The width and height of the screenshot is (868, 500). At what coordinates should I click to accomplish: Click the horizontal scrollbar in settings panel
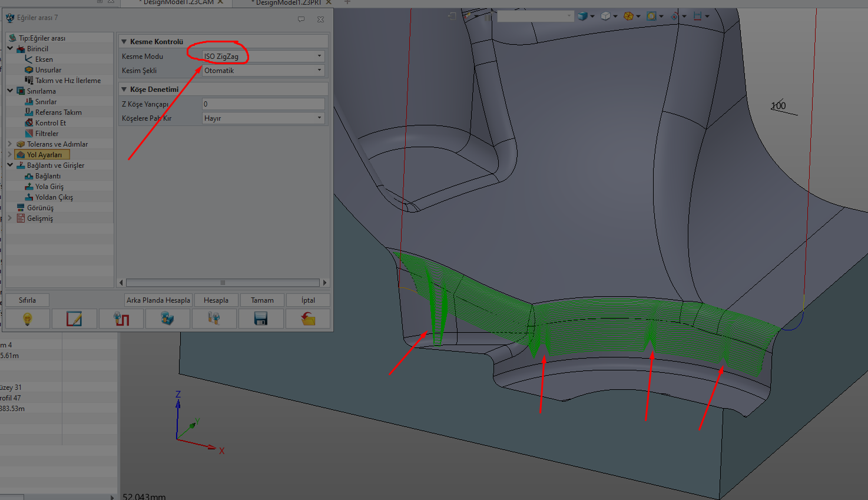(x=223, y=283)
